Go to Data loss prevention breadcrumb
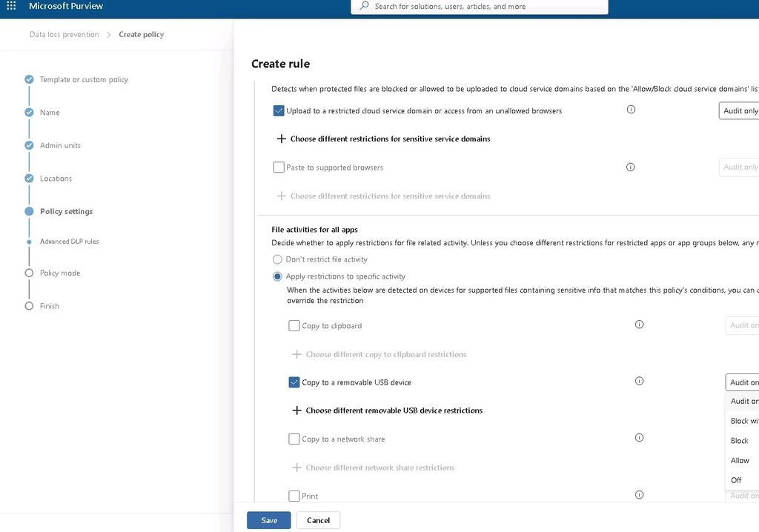Viewport: 759px width, 532px height. point(64,34)
